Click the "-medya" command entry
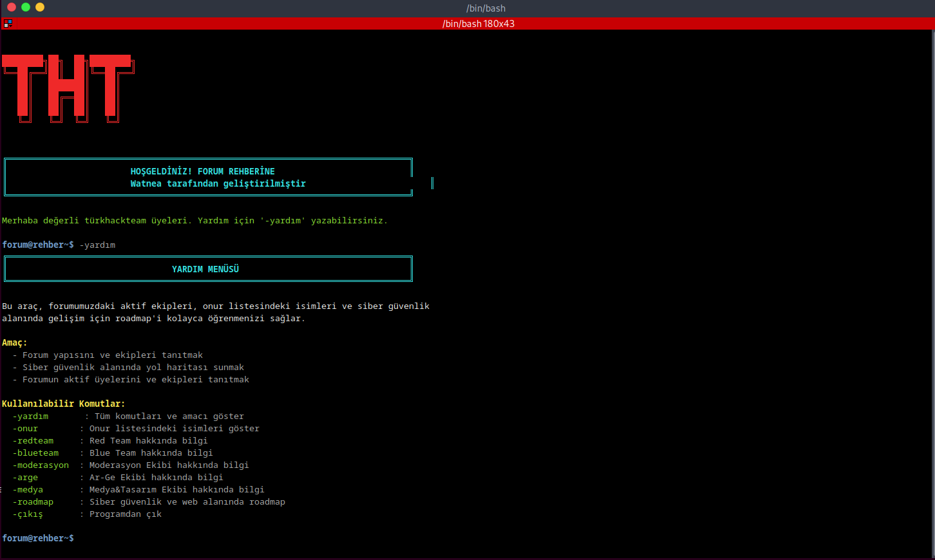 coord(28,489)
